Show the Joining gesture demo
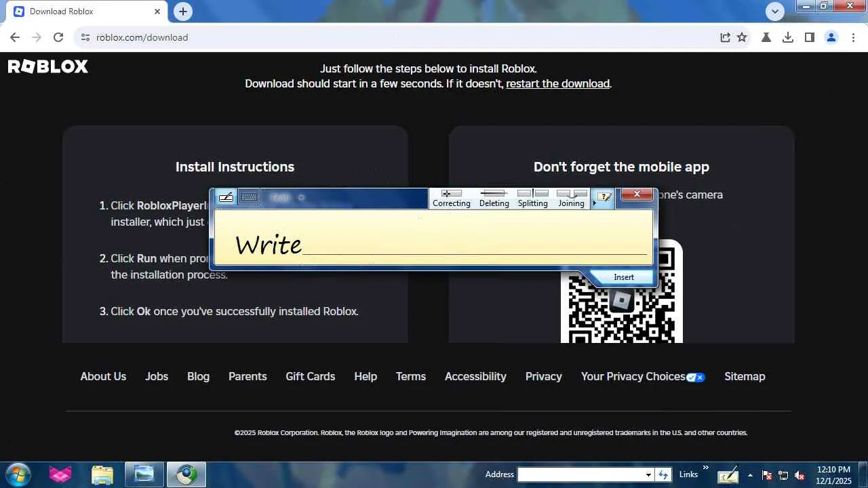 pos(571,199)
